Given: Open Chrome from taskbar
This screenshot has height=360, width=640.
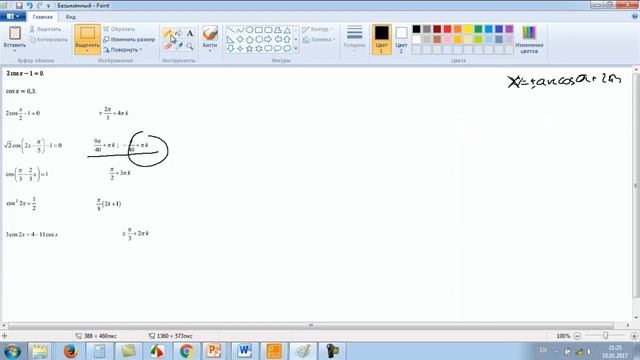Looking at the screenshot, I should tap(187, 351).
